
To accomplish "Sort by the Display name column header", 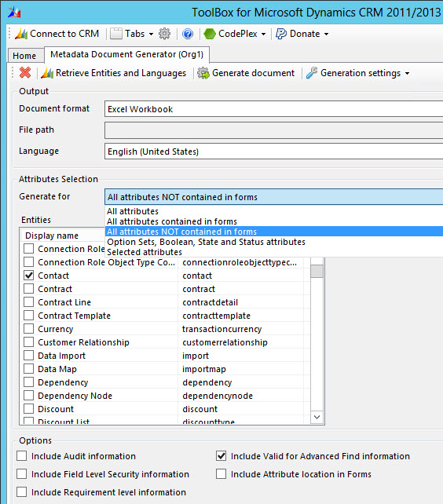I will click(63, 236).
